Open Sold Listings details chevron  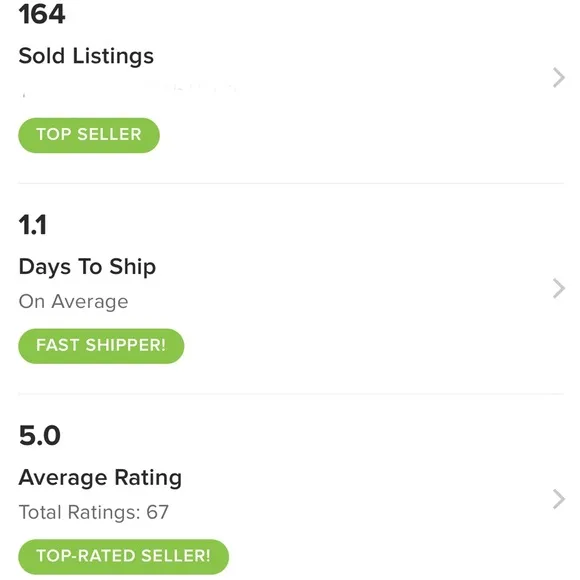(x=559, y=78)
